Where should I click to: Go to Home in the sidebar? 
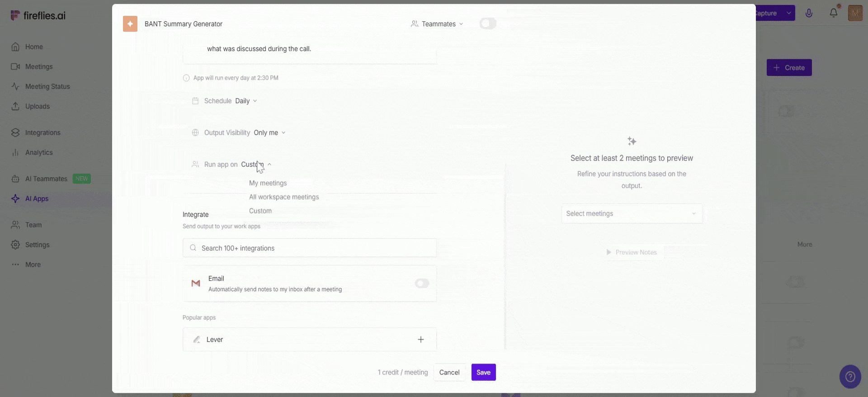tap(34, 47)
